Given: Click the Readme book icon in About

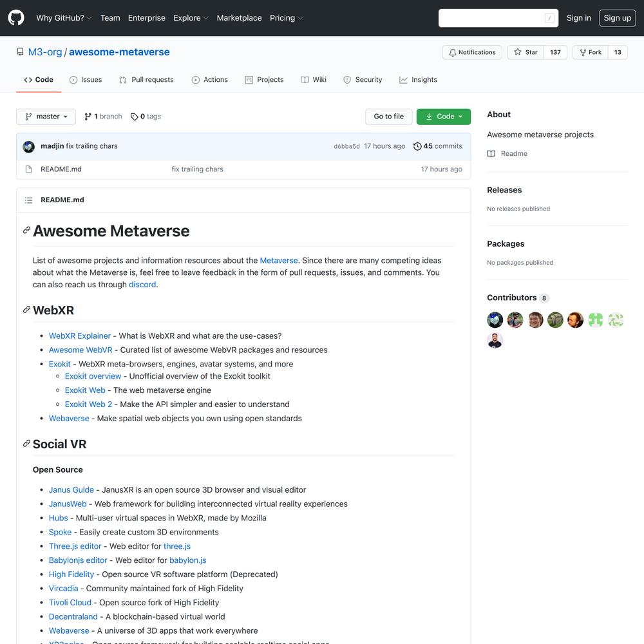Looking at the screenshot, I should 491,154.
